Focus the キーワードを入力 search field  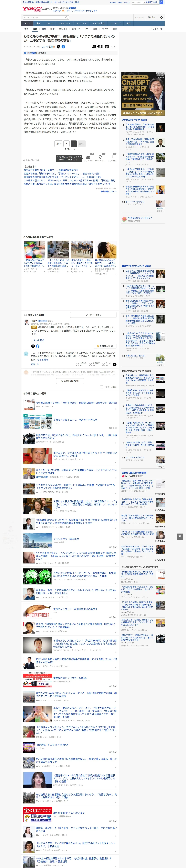pyautogui.click(x=44, y=17)
